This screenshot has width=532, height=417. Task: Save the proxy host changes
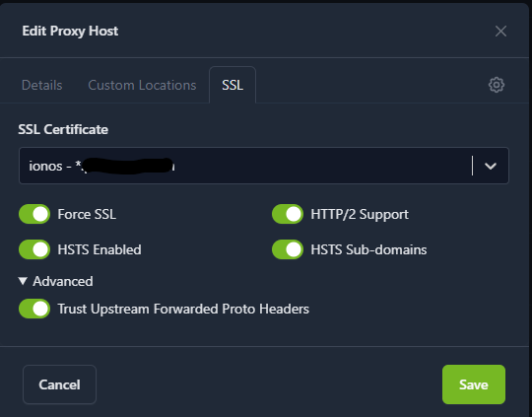(474, 384)
